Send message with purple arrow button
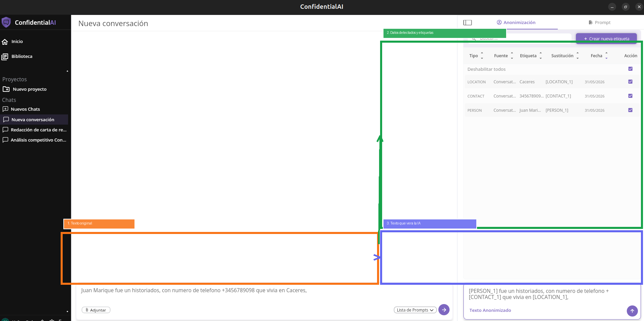 [444, 309]
